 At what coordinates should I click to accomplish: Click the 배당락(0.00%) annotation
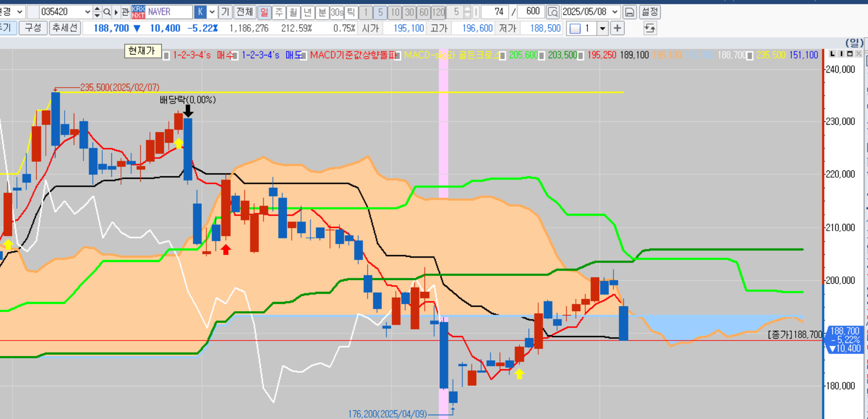pos(188,100)
